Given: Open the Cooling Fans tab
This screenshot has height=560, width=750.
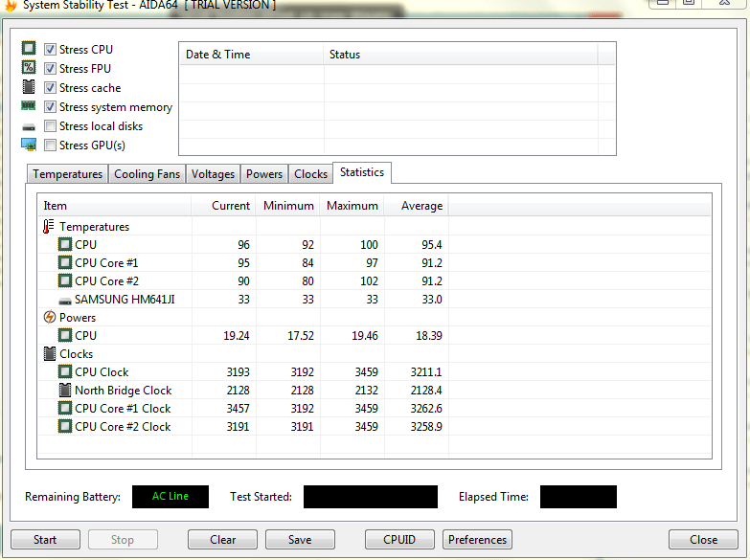Looking at the screenshot, I should (x=147, y=174).
